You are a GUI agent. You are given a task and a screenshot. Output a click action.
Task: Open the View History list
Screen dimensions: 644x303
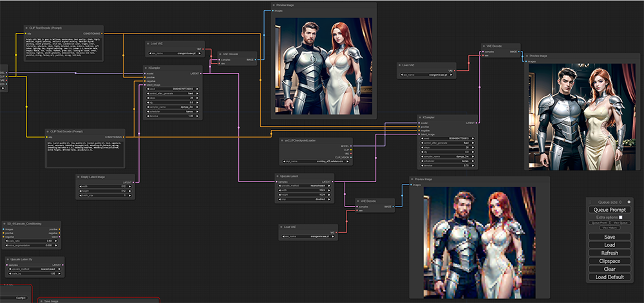click(x=609, y=228)
